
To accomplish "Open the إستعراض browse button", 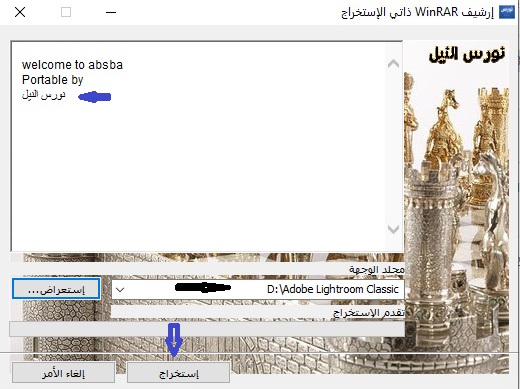I will 56,289.
